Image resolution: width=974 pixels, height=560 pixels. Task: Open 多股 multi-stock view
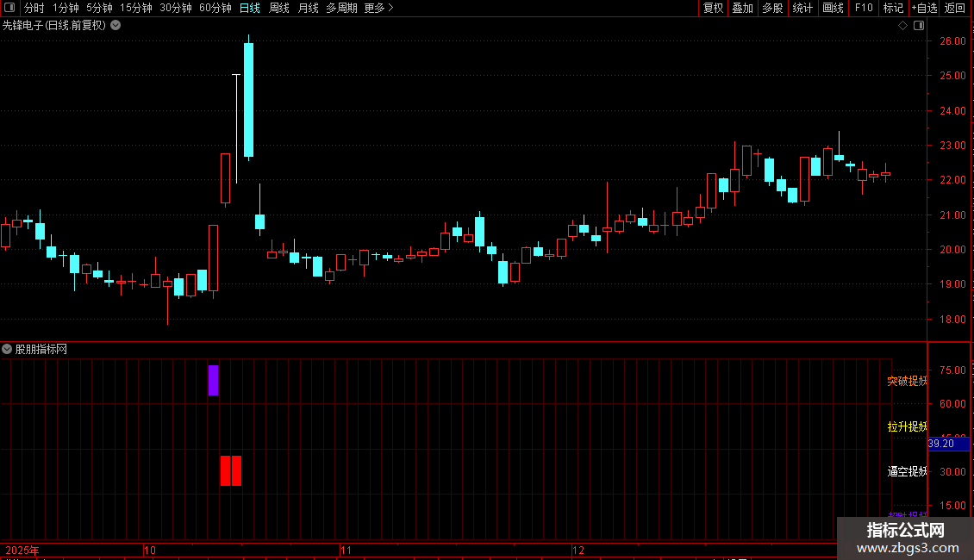point(773,8)
